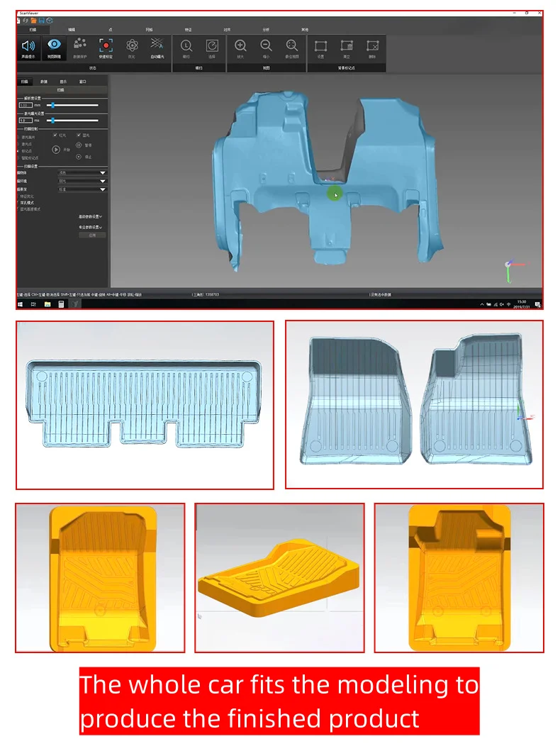The image size is (560, 751).
Task: Switch to the second ribbon tab
Action: click(x=72, y=30)
